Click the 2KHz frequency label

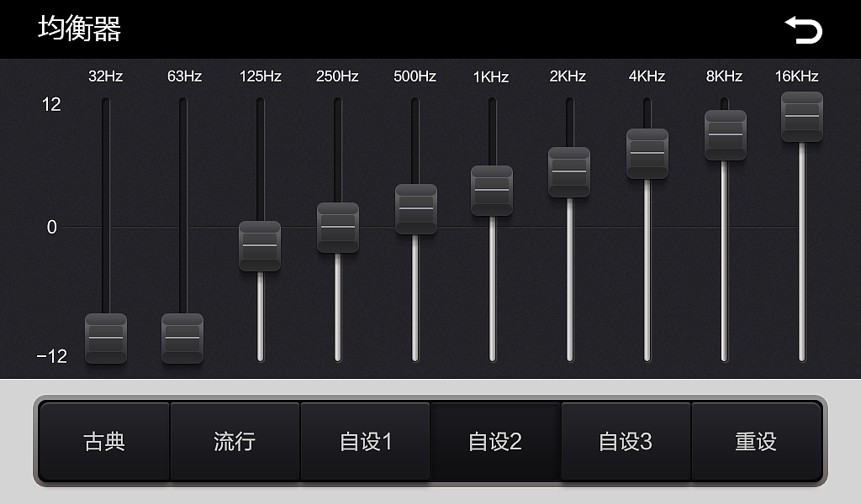(x=568, y=76)
